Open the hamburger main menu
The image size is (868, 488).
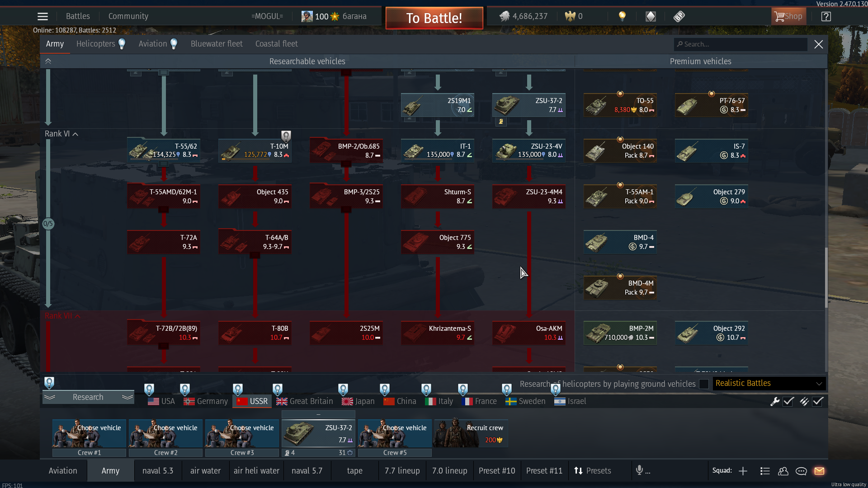tap(42, 17)
